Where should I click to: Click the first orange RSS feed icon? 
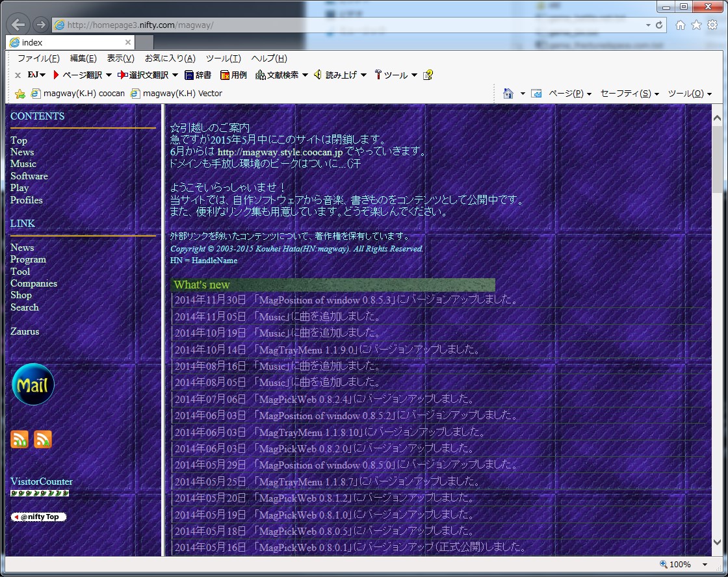(x=19, y=439)
